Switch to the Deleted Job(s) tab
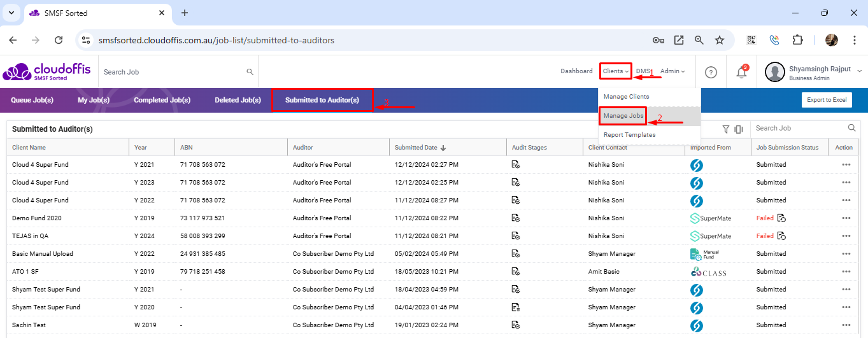The width and height of the screenshot is (868, 338). 238,100
